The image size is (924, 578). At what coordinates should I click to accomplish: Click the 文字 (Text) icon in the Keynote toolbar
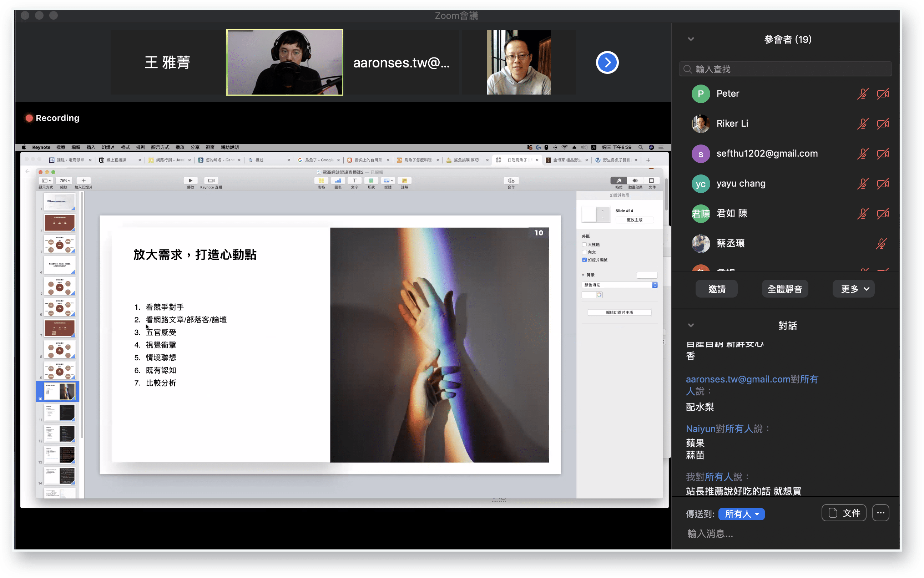pyautogui.click(x=354, y=181)
